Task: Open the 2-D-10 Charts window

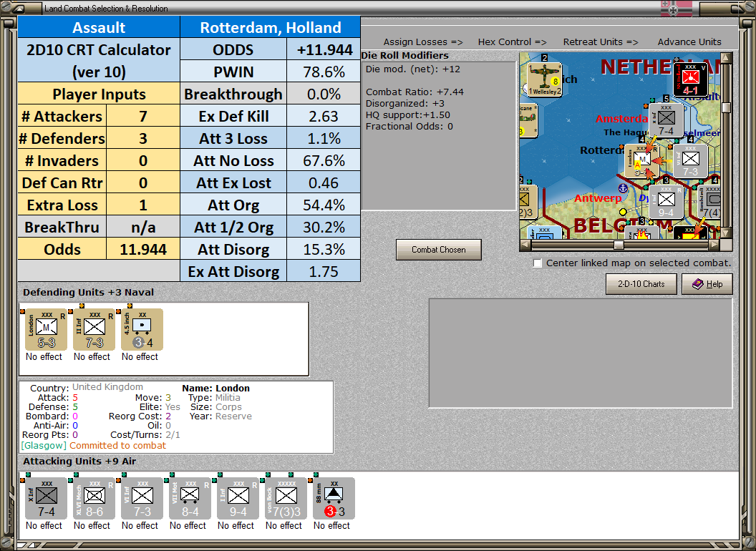Action: [641, 283]
